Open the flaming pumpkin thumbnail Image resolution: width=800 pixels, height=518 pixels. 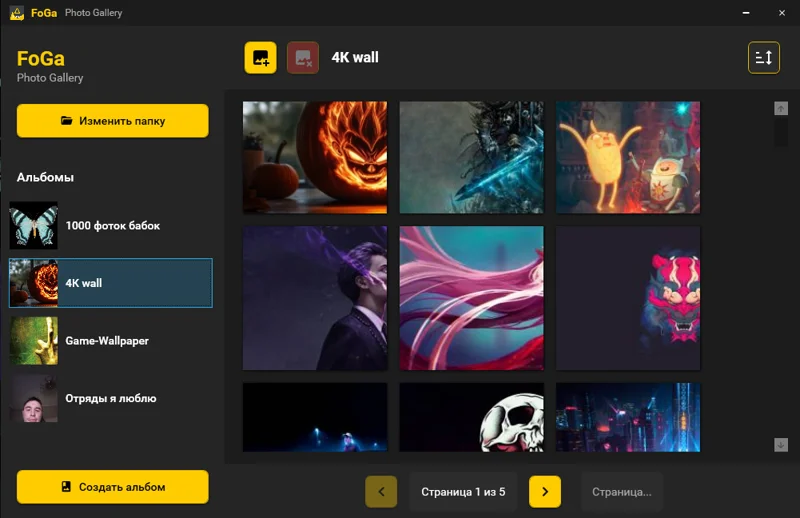point(315,157)
